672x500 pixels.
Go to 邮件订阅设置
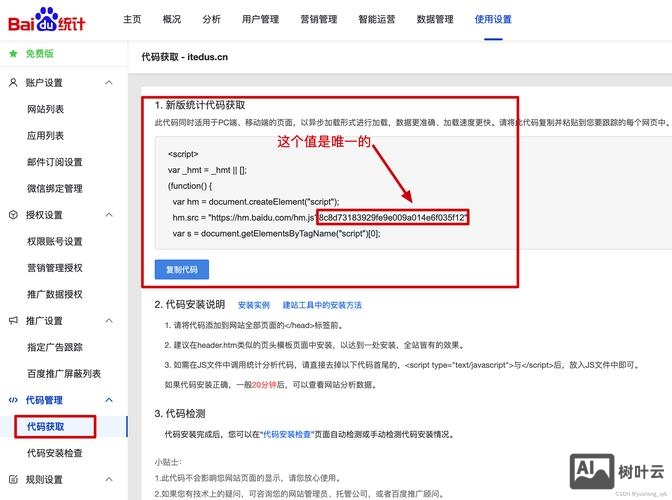[55, 162]
